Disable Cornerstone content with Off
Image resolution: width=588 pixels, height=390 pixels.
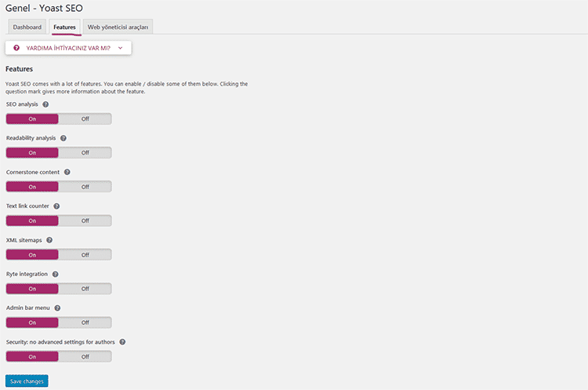pyautogui.click(x=85, y=187)
